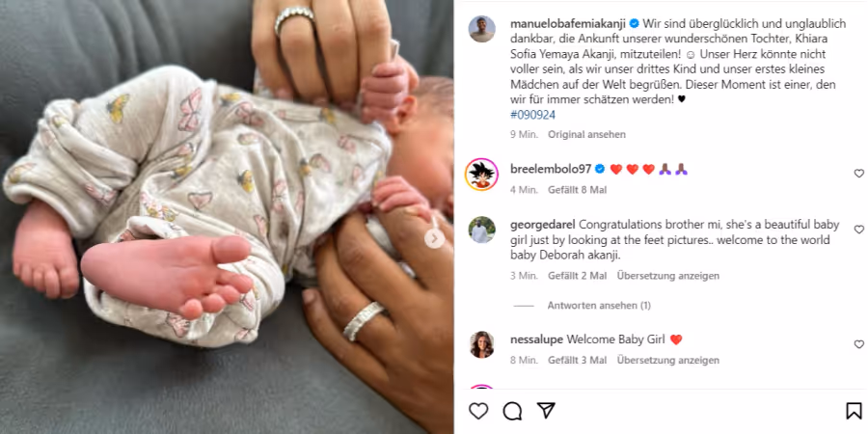Click the baby photo
Image resolution: width=868 pixels, height=434 pixels.
227,217
